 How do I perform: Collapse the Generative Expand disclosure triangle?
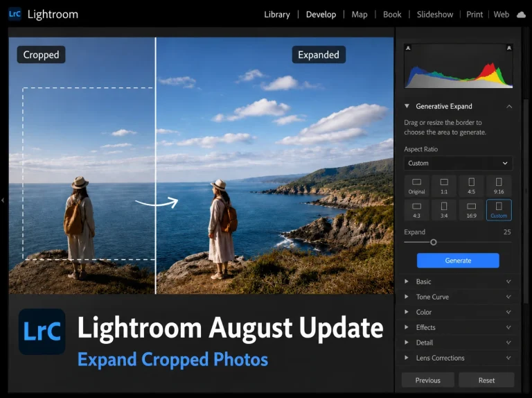[x=407, y=106]
